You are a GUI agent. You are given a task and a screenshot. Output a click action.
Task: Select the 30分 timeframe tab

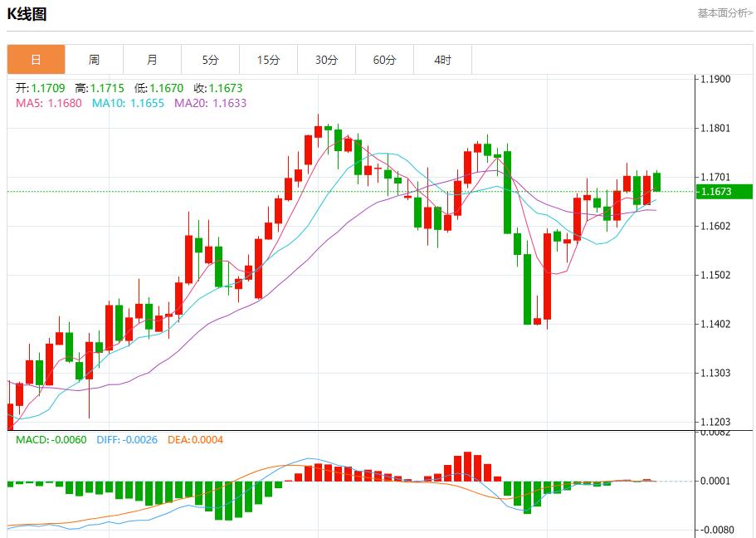coord(327,59)
